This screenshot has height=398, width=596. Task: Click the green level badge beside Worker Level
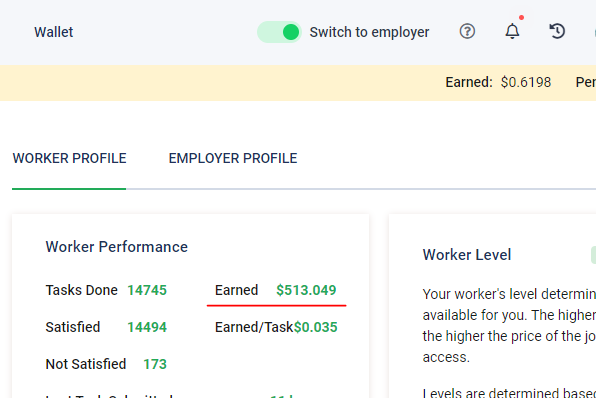(x=593, y=255)
